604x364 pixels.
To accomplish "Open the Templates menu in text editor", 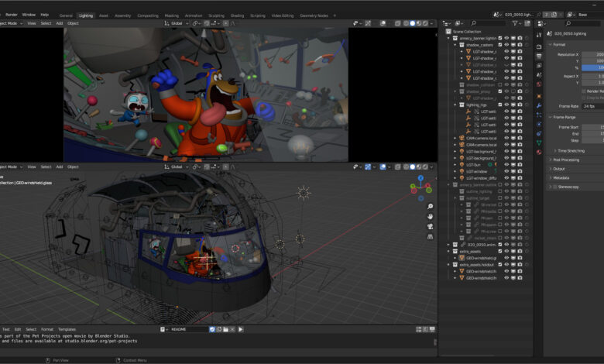I will 67,329.
